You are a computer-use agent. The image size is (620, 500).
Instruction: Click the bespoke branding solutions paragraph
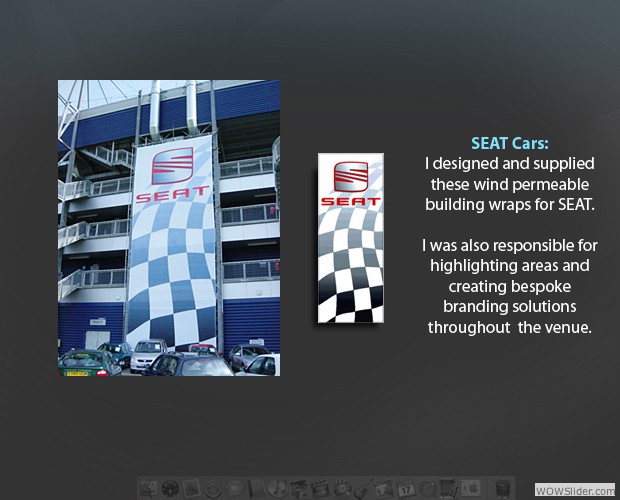(509, 286)
